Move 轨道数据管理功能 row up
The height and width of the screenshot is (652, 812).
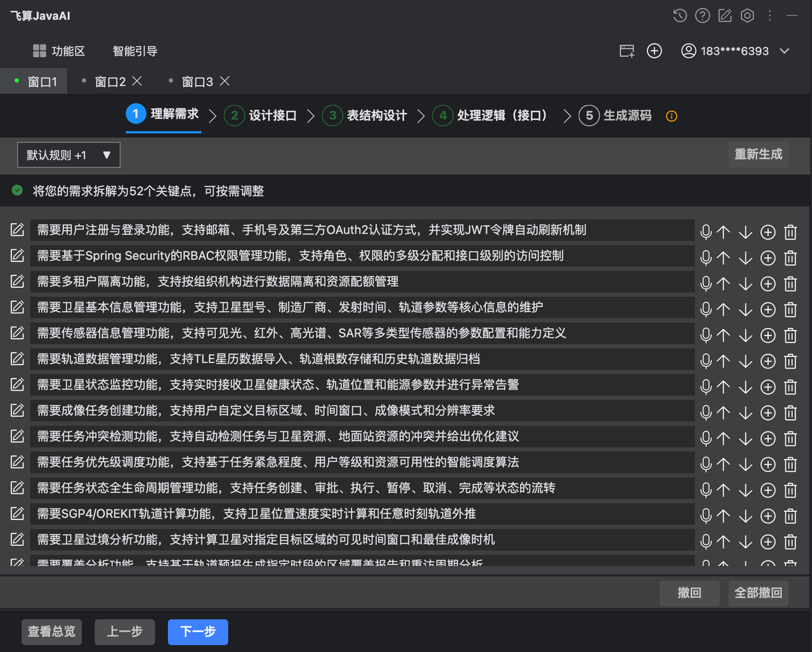tap(723, 361)
